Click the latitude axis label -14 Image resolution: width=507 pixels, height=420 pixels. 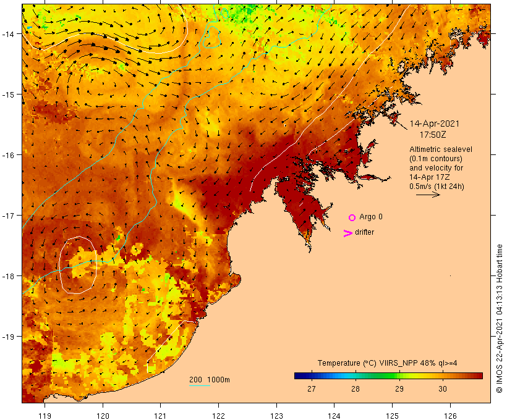(x=7, y=34)
